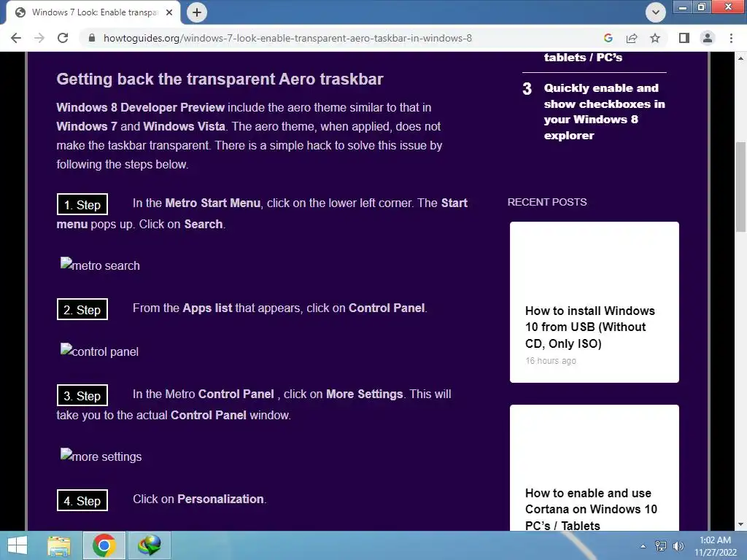747x560 pixels.
Task: Click the Chrome icon in the taskbar
Action: pos(104,545)
